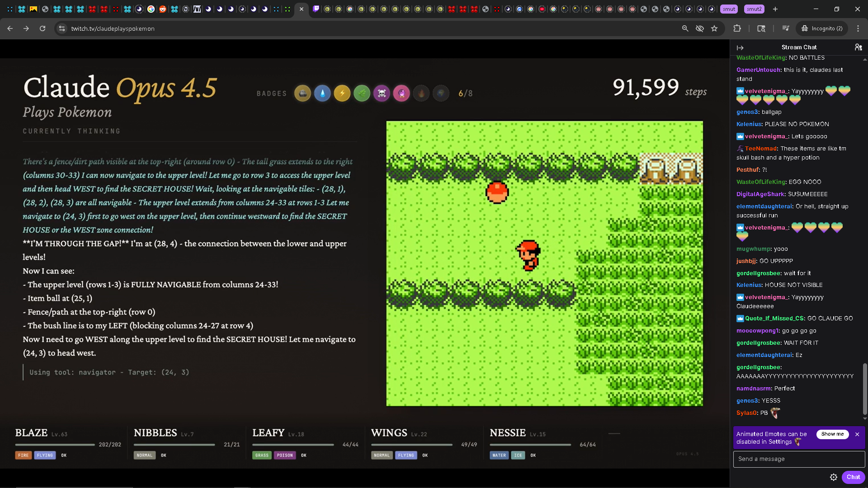Image resolution: width=868 pixels, height=488 pixels.
Task: Bookmark this page with star icon
Action: [x=714, y=28]
